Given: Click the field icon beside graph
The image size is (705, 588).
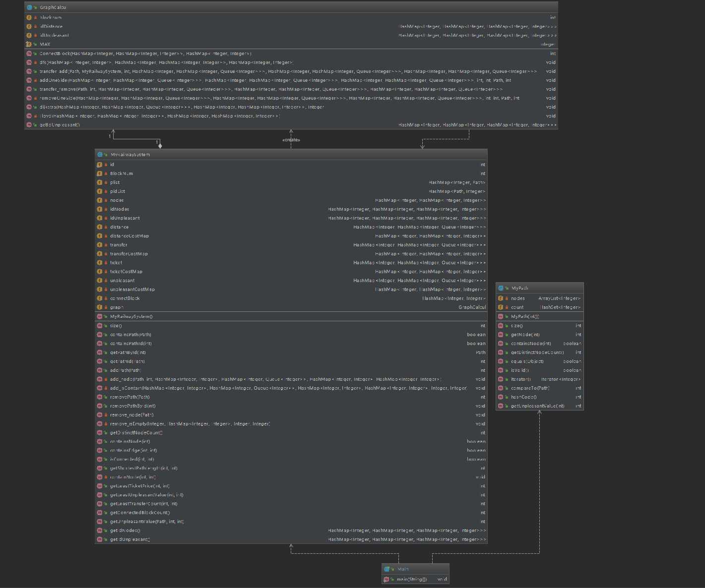Looking at the screenshot, I should click(100, 307).
